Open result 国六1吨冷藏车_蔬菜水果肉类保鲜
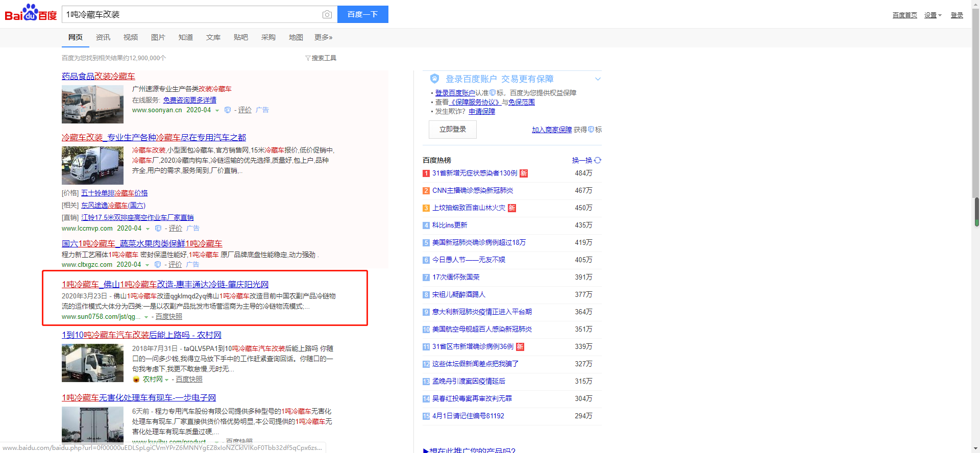The height and width of the screenshot is (453, 980). (142, 243)
